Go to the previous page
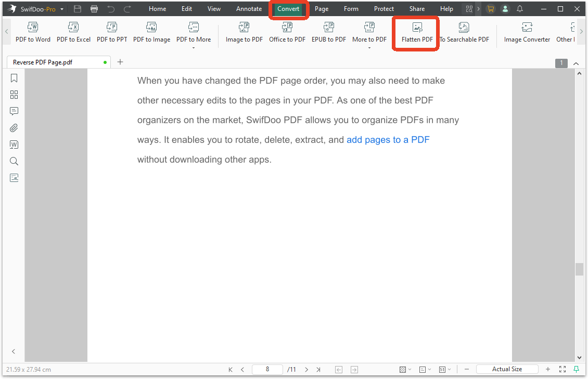Screen dimensions: 588x379 [x=242, y=370]
